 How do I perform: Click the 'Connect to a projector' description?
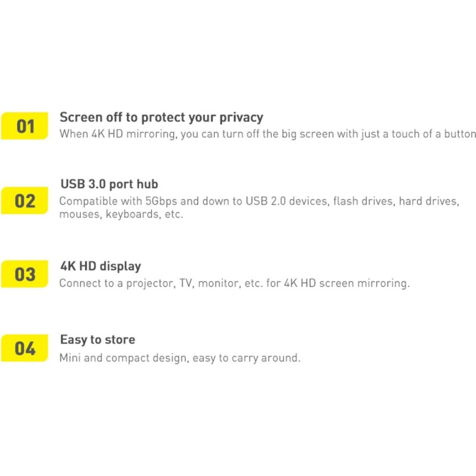click(x=234, y=283)
